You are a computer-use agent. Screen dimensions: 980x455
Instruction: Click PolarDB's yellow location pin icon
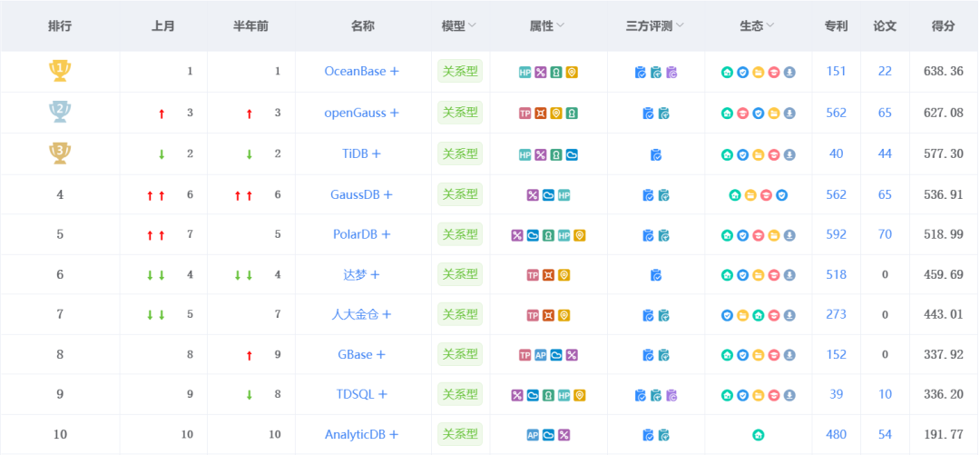tap(580, 235)
